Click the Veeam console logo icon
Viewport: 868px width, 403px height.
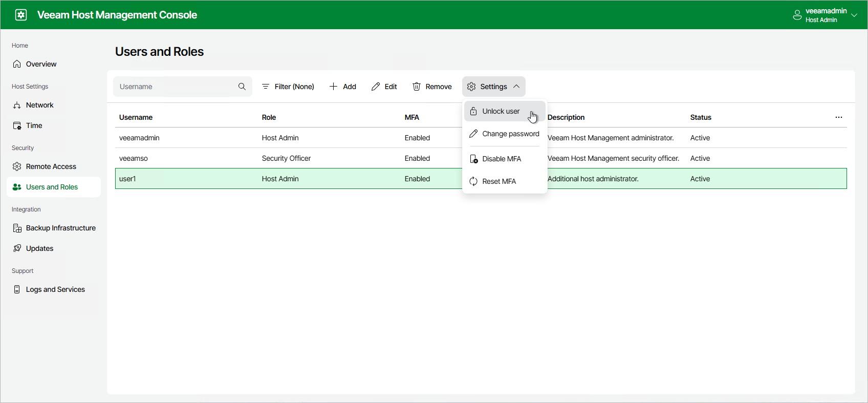(x=21, y=15)
